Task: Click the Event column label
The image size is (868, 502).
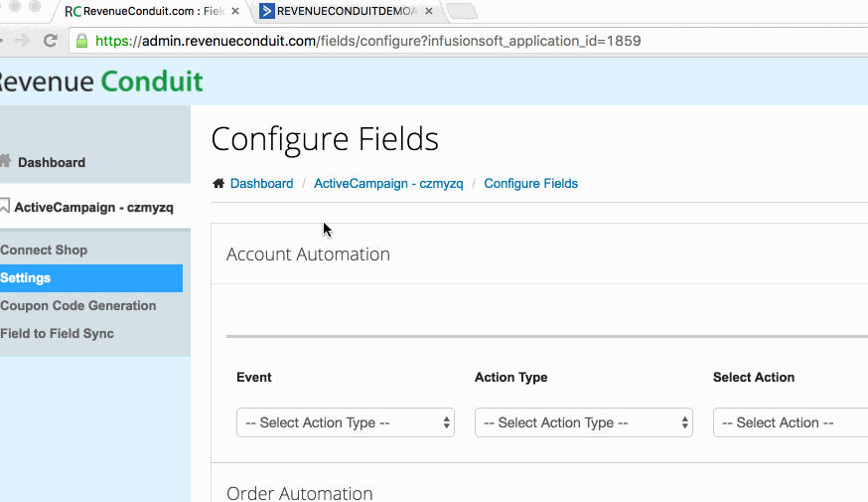Action: point(254,378)
